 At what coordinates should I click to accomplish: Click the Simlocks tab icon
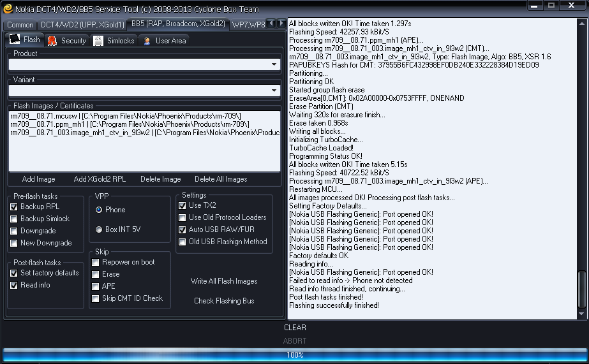pyautogui.click(x=98, y=40)
